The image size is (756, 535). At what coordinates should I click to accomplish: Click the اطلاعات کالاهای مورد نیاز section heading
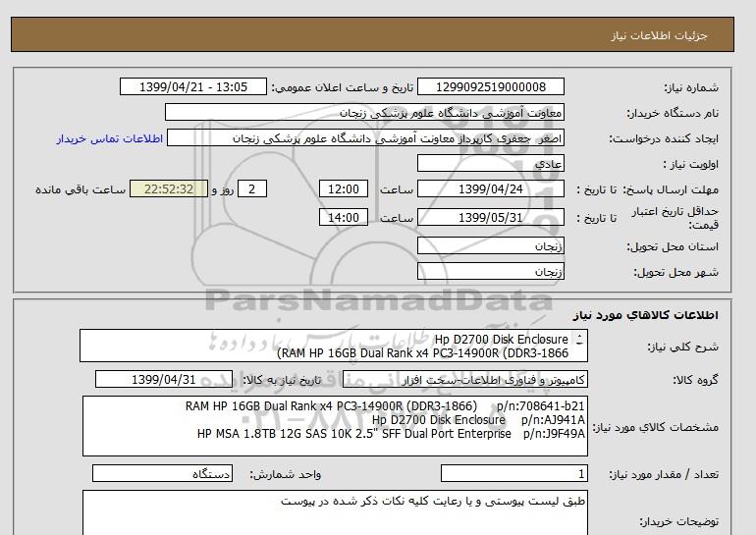coord(646,315)
